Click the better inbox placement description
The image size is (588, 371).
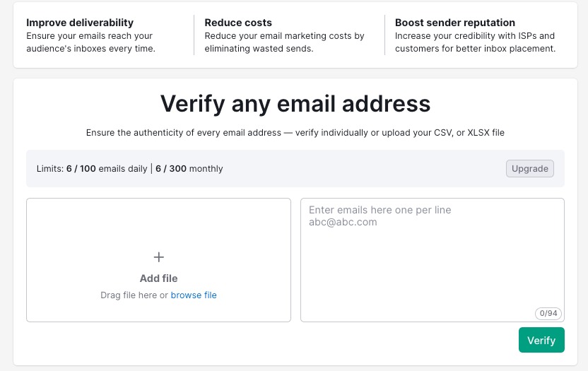[x=475, y=49]
